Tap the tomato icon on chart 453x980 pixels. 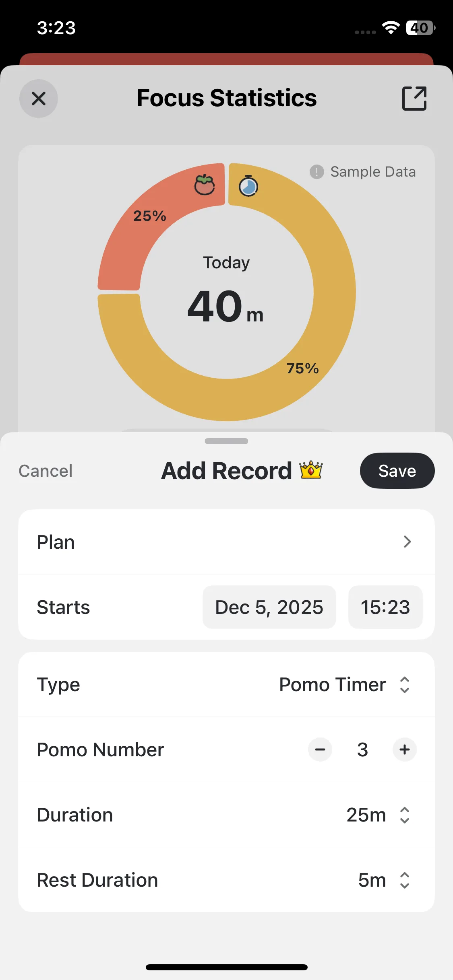[x=205, y=185]
